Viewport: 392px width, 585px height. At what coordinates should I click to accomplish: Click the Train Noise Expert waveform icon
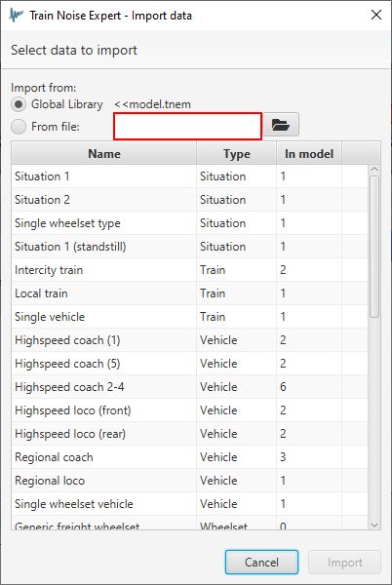16,16
